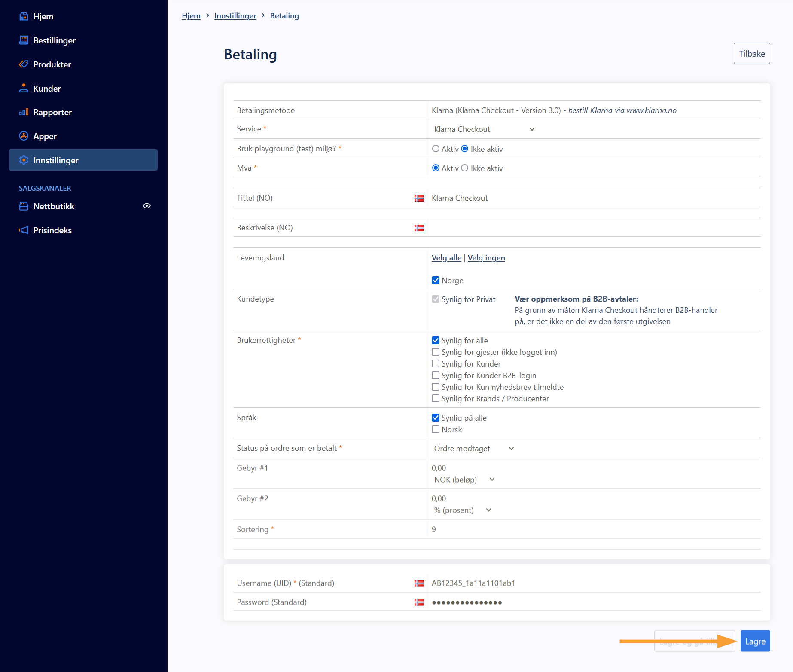Click the Velg alle link
The image size is (793, 672).
click(446, 258)
